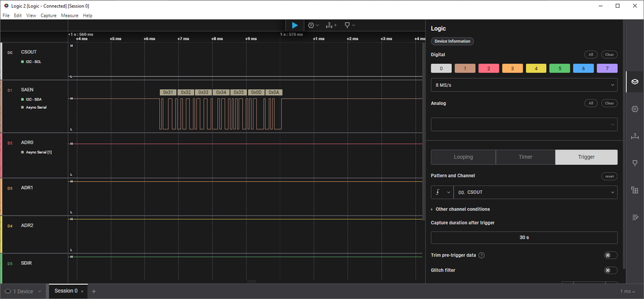
Task: Add a new session tab
Action: pos(93,291)
